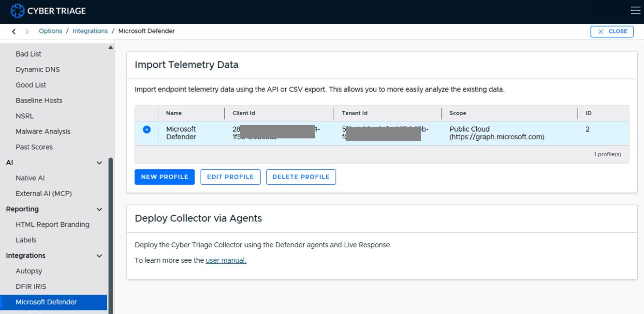The image size is (644, 314).
Task: Open HTML Report Branding settings
Action: click(x=53, y=224)
